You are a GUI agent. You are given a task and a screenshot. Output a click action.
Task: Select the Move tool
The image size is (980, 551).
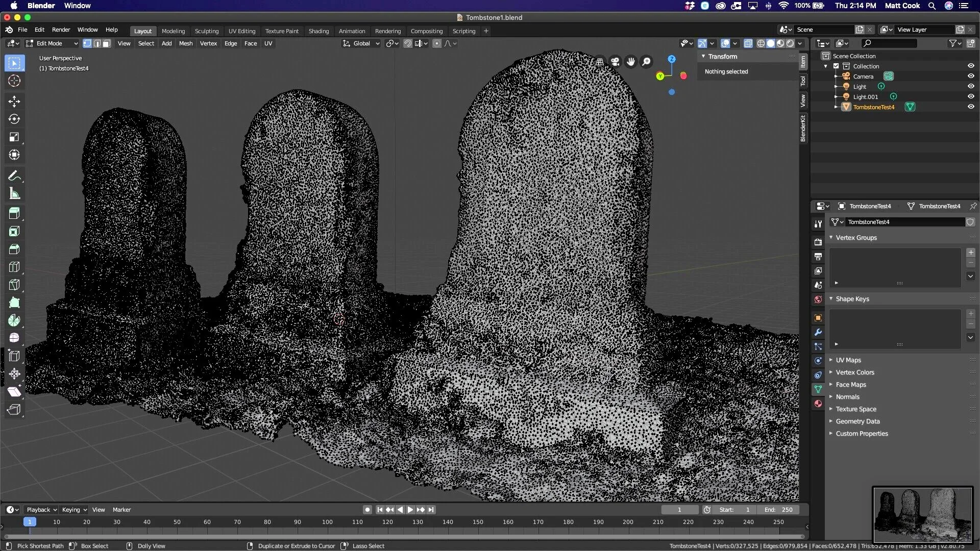pos(14,101)
